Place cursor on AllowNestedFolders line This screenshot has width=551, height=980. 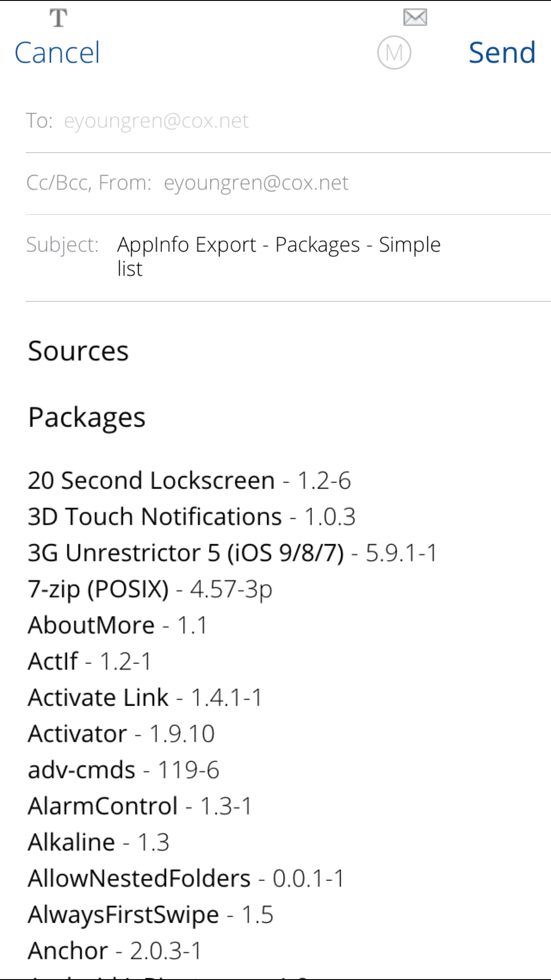coord(186,878)
